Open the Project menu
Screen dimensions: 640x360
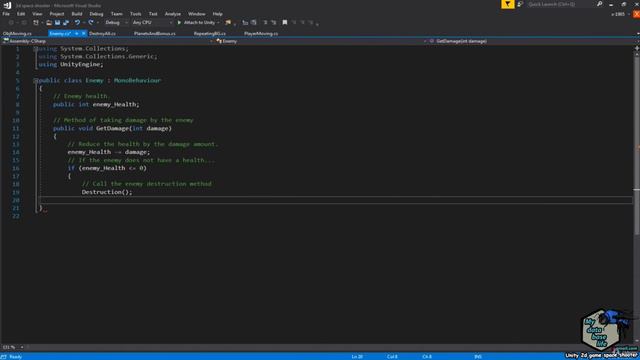point(57,14)
